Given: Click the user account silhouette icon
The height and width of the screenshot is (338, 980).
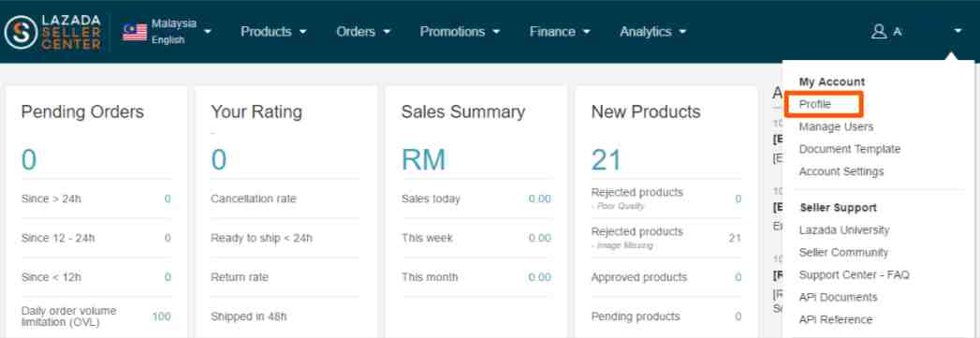Looking at the screenshot, I should [879, 31].
